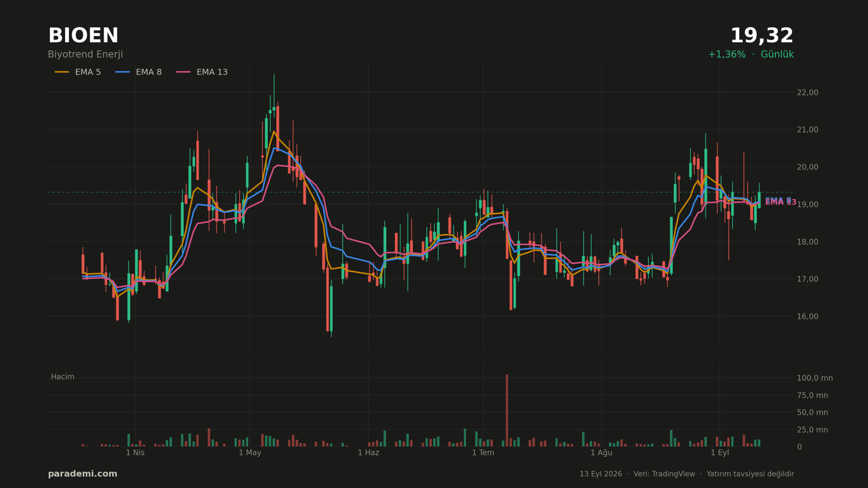The height and width of the screenshot is (488, 868).
Task: Click the 1 Ağu date axis label
Action: click(x=601, y=453)
